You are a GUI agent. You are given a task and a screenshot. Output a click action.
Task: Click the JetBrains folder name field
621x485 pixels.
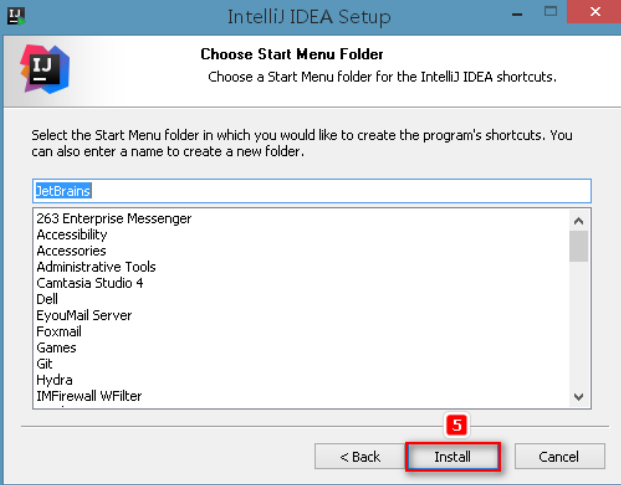[x=312, y=191]
